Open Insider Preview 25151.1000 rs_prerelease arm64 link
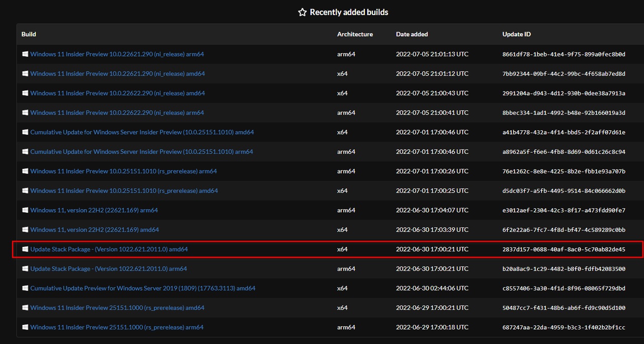The image size is (644, 344). pyautogui.click(x=117, y=327)
